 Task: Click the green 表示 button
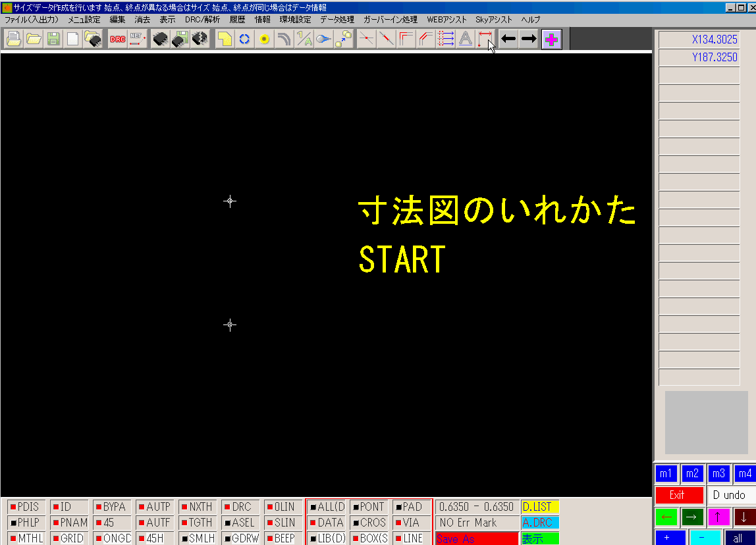pos(539,538)
